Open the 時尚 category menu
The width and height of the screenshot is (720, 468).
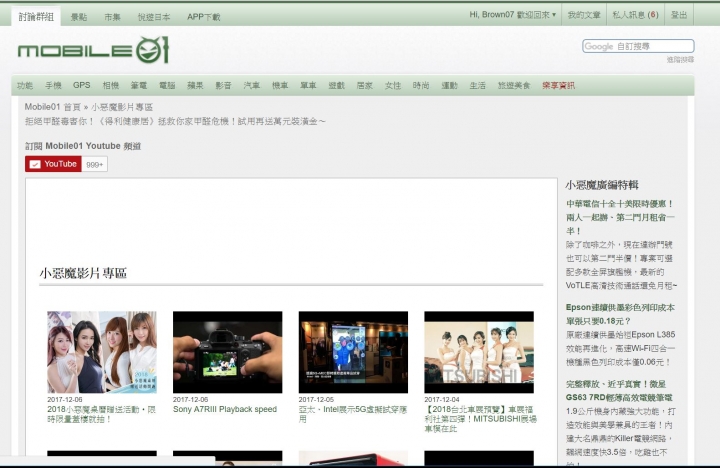point(421,85)
